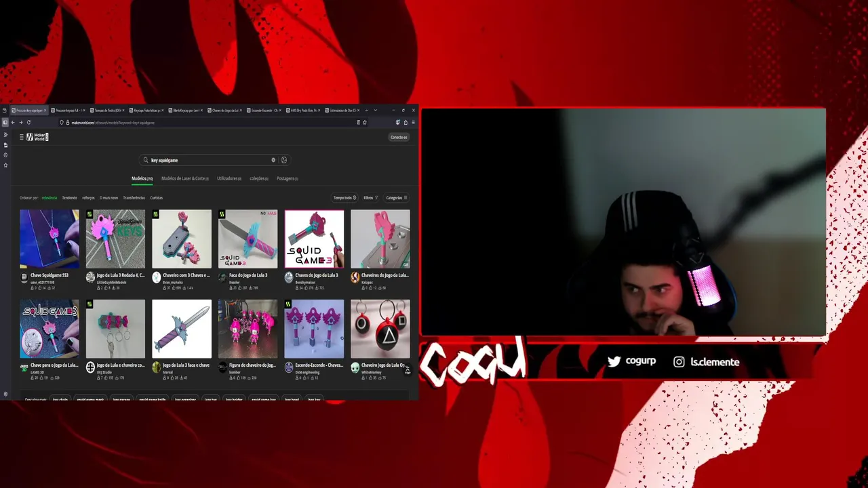868x488 pixels.
Task: Open user avatar of Benchymaker
Action: click(x=289, y=277)
